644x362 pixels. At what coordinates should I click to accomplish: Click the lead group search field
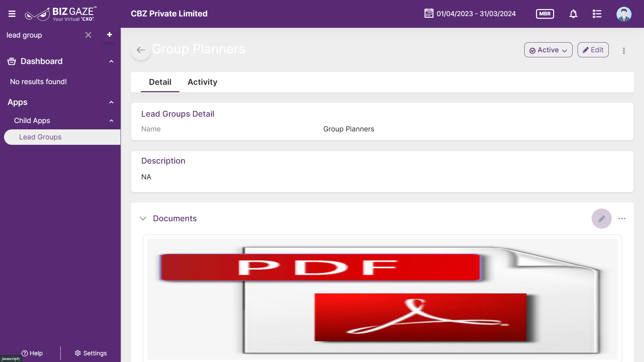tap(44, 35)
